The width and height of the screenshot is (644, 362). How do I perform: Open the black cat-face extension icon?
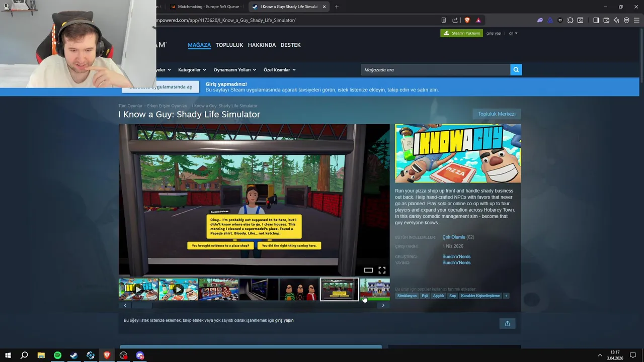[x=560, y=20]
